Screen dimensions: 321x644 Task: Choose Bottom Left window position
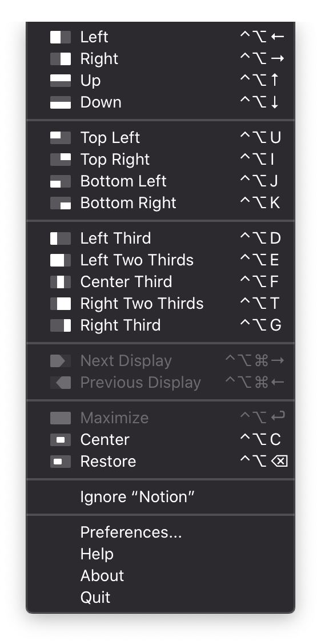160,181
